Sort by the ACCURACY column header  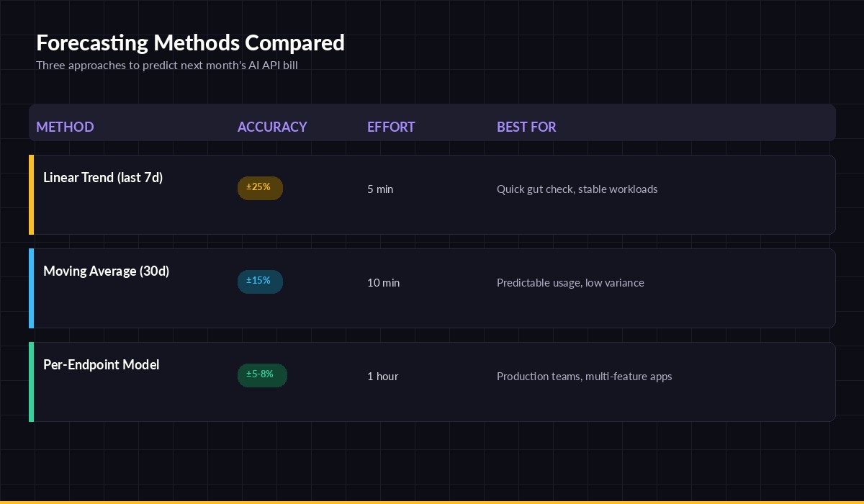click(272, 127)
